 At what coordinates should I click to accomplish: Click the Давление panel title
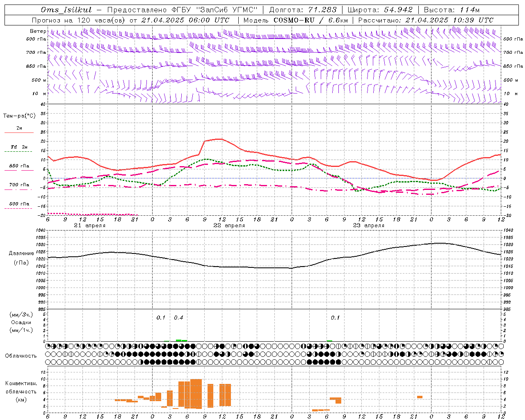(x=21, y=253)
